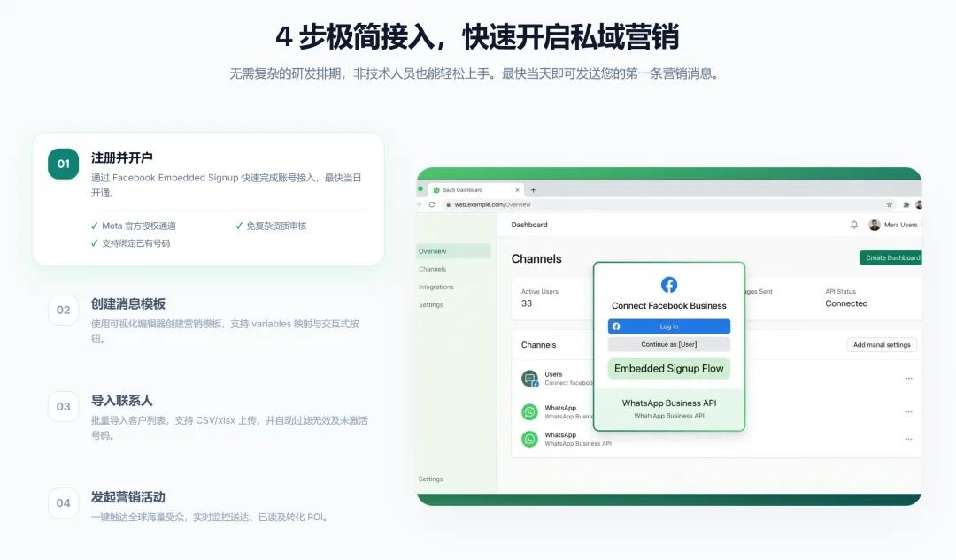Open Settings at the sidebar bottom
The height and width of the screenshot is (560, 956).
[x=430, y=479]
